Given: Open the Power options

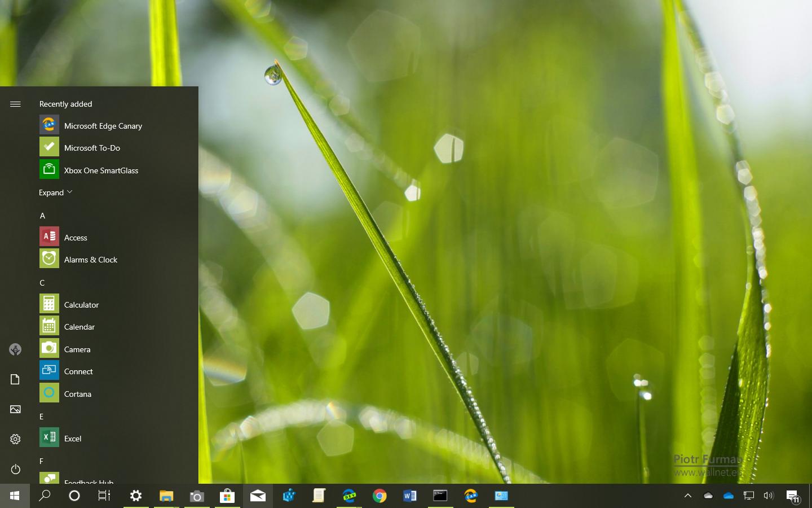Looking at the screenshot, I should (15, 469).
